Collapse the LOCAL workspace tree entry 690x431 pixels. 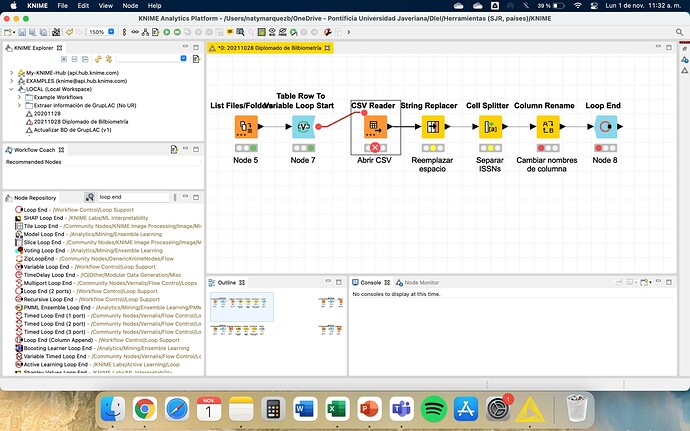tap(12, 89)
